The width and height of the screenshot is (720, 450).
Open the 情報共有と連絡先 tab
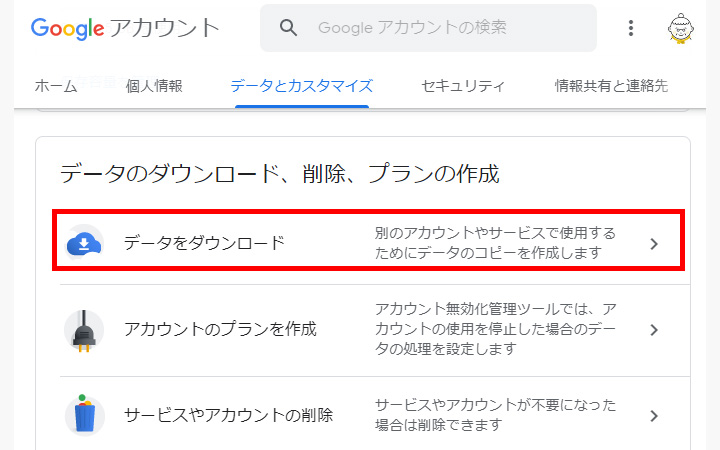click(x=611, y=86)
